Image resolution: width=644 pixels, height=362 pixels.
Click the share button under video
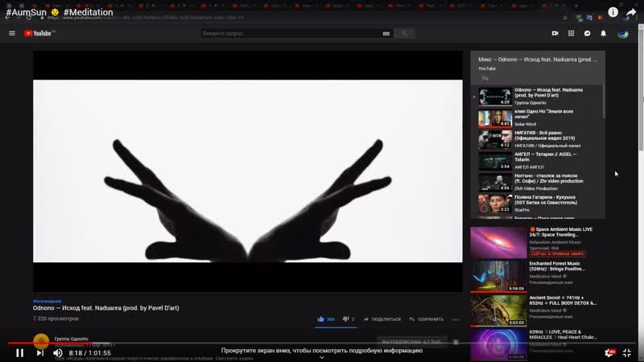click(x=382, y=319)
